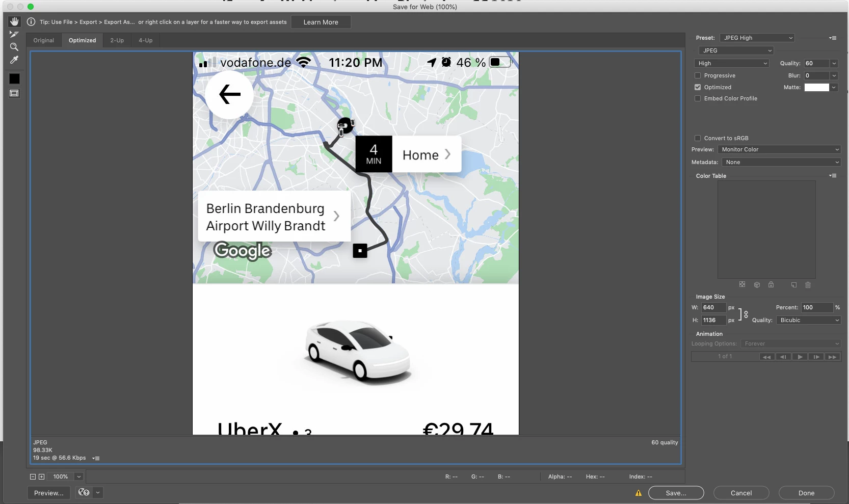Select the Hand tool

14,21
